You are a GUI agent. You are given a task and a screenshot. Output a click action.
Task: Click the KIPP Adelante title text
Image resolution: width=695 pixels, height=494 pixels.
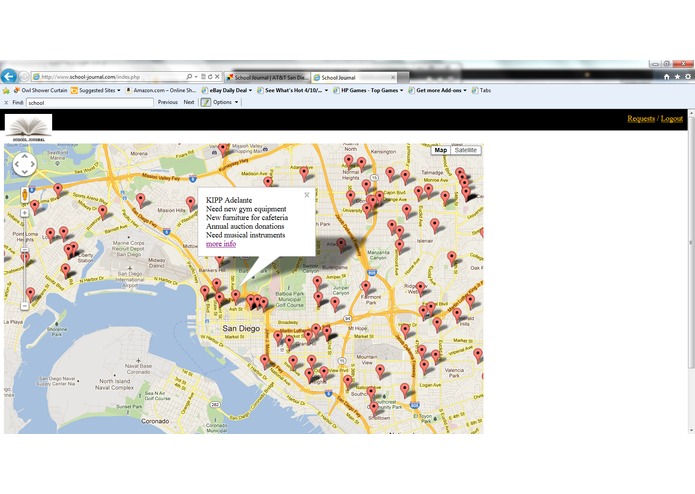tap(229, 200)
